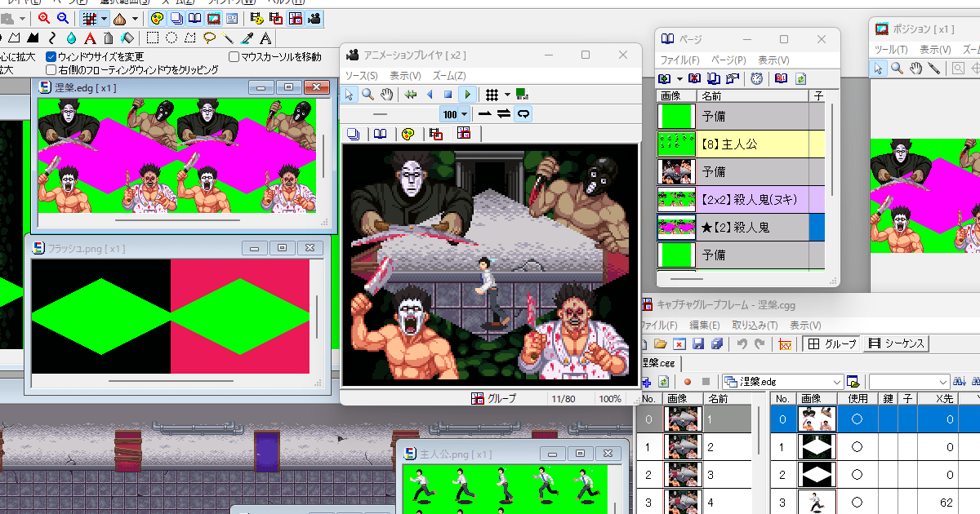
Task: Open the grid icon dropdown arrow in main toolbar
Action: tap(104, 18)
